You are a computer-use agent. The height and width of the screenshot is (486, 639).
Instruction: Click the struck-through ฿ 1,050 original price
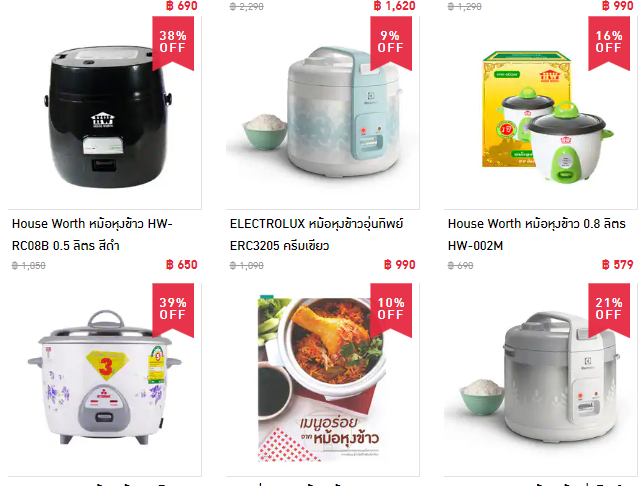29,266
